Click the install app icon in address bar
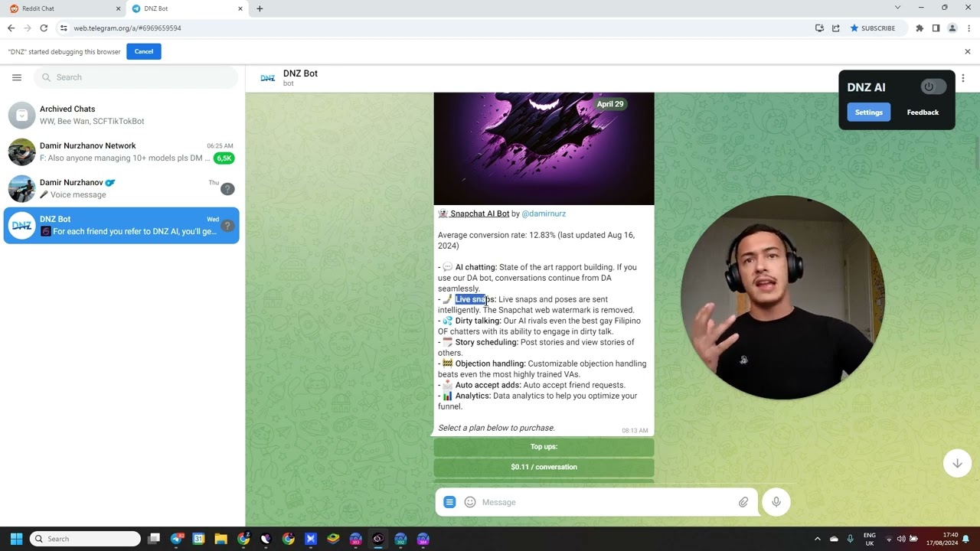980x551 pixels. pyautogui.click(x=819, y=28)
